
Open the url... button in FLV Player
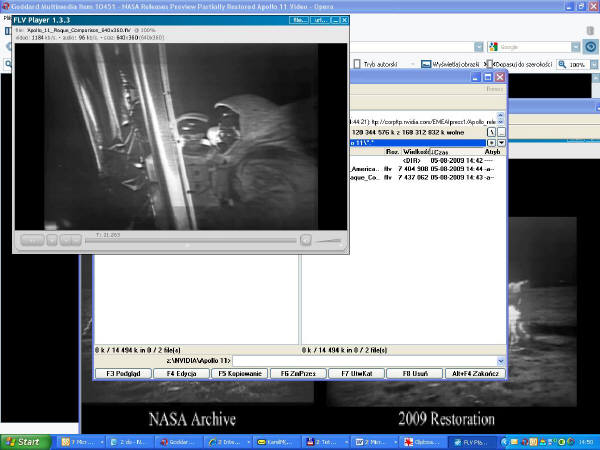(320, 20)
